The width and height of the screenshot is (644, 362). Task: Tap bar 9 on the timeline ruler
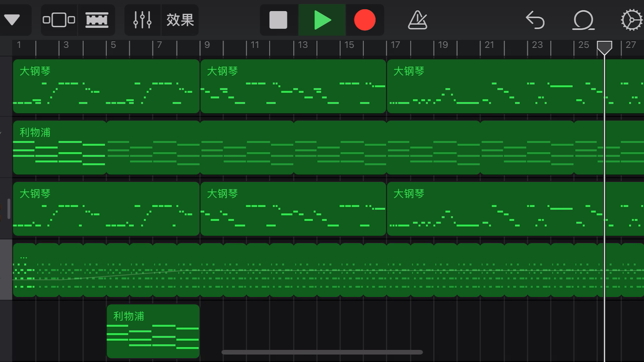click(x=207, y=45)
